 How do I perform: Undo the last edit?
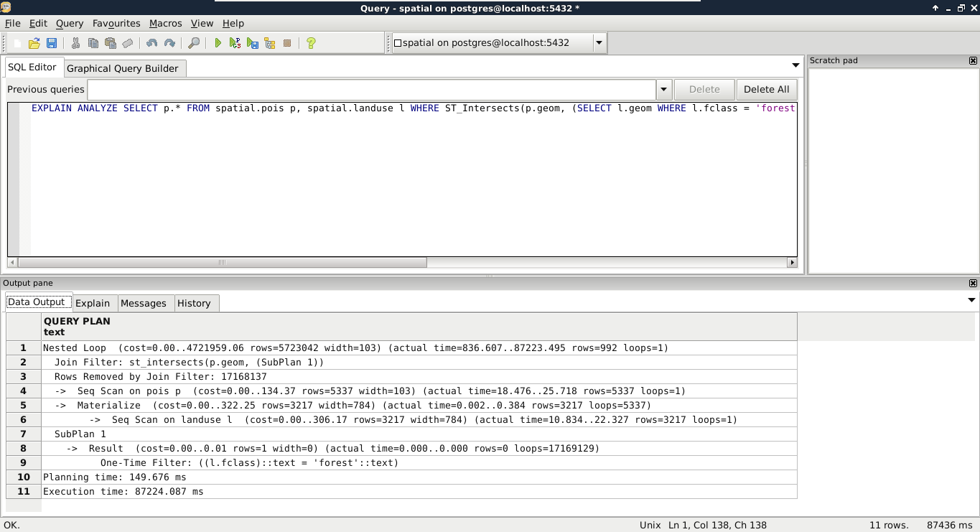pyautogui.click(x=151, y=43)
